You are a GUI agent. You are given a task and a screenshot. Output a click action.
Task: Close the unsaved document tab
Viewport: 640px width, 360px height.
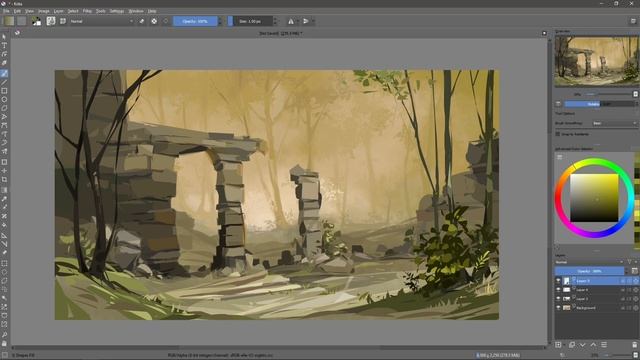coord(544,33)
